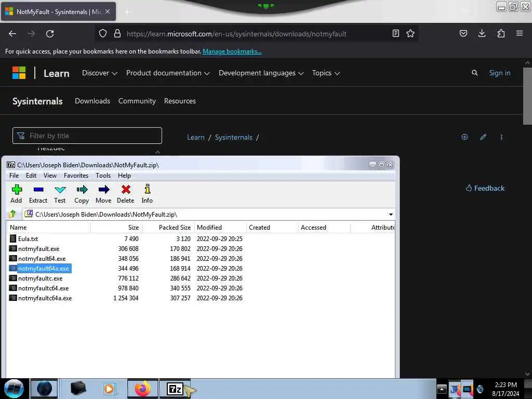Click the Extract toolbar icon
Screen dimensions: 532x399
tap(38, 194)
